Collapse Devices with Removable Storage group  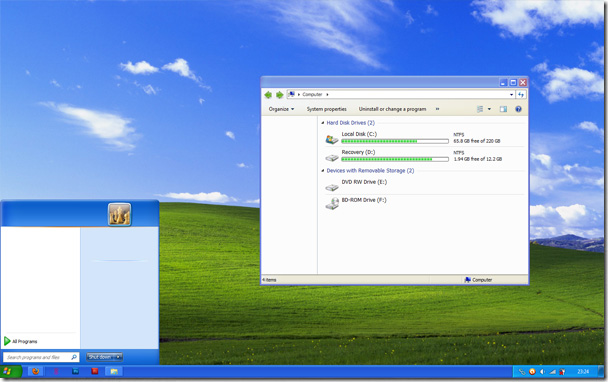(x=323, y=171)
